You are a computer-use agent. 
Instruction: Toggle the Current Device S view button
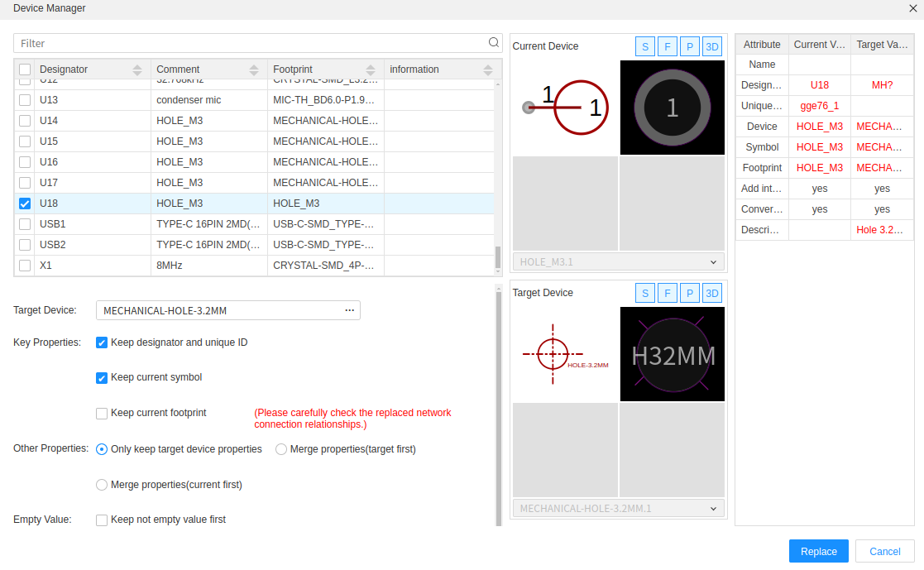(x=645, y=46)
